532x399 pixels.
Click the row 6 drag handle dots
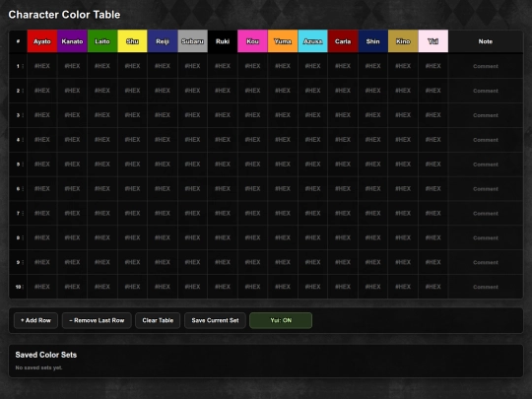[x=23, y=188]
